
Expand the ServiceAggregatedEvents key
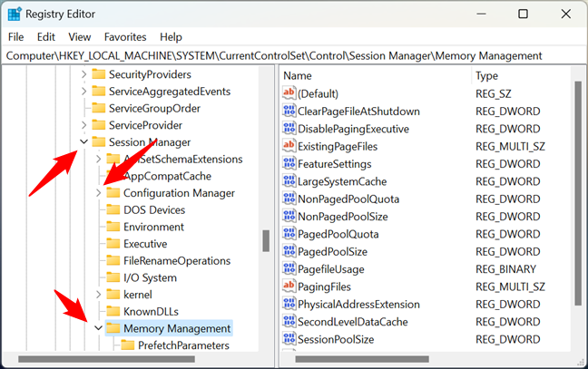84,91
